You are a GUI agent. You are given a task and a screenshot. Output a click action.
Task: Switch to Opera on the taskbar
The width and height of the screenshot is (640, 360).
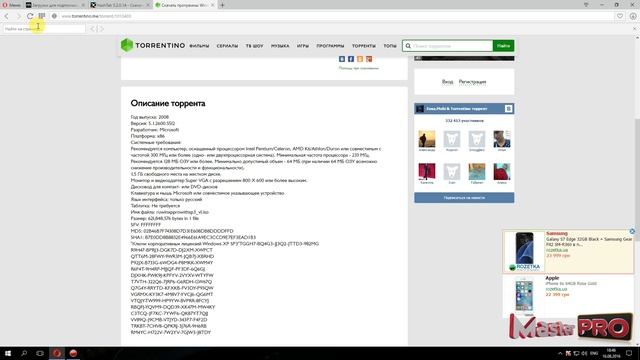(x=57, y=353)
